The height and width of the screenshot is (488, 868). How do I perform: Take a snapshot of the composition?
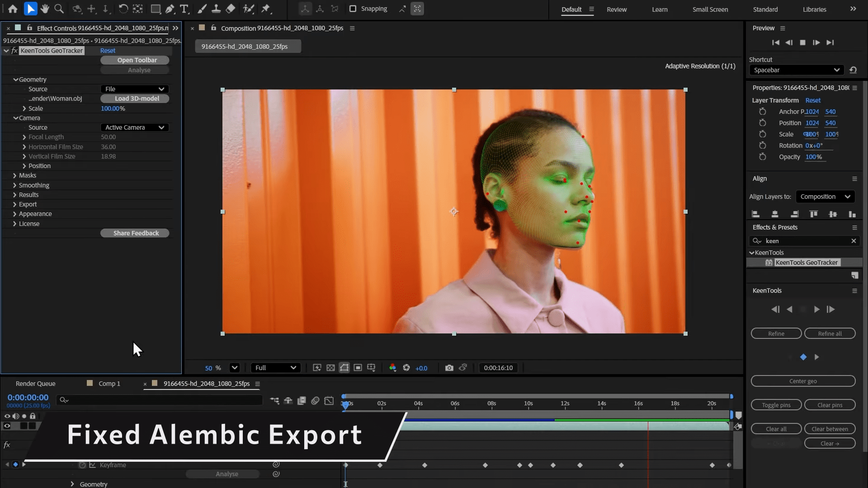pyautogui.click(x=449, y=368)
